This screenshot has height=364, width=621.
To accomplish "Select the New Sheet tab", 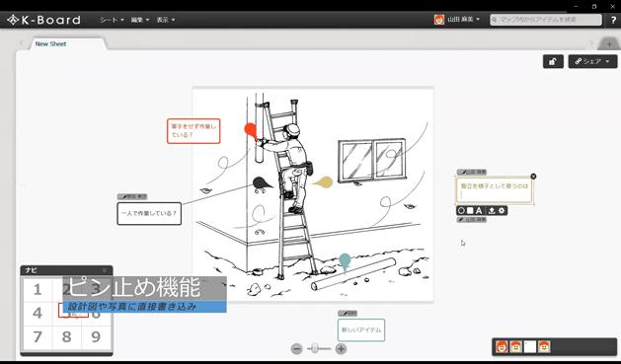I will point(50,44).
